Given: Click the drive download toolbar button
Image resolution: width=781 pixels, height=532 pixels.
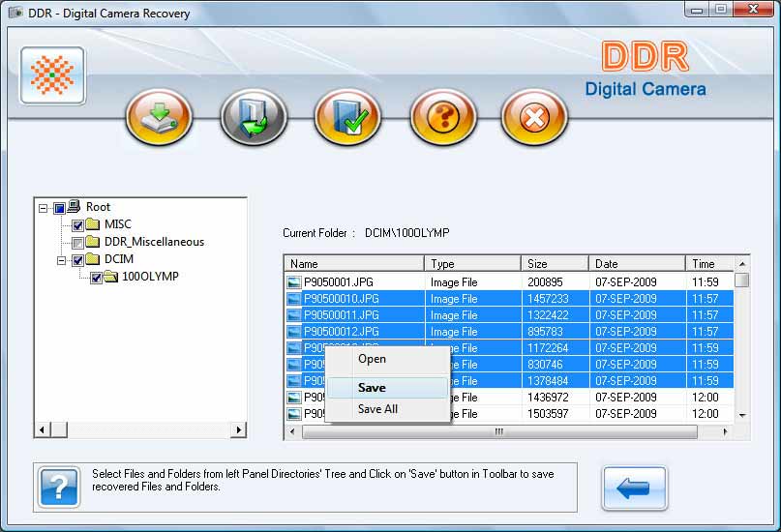Looking at the screenshot, I should pos(160,117).
